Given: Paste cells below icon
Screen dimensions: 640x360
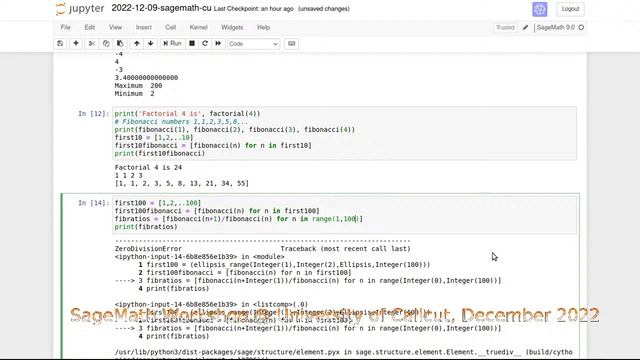Looking at the screenshot, I should pyautogui.click(x=120, y=44).
